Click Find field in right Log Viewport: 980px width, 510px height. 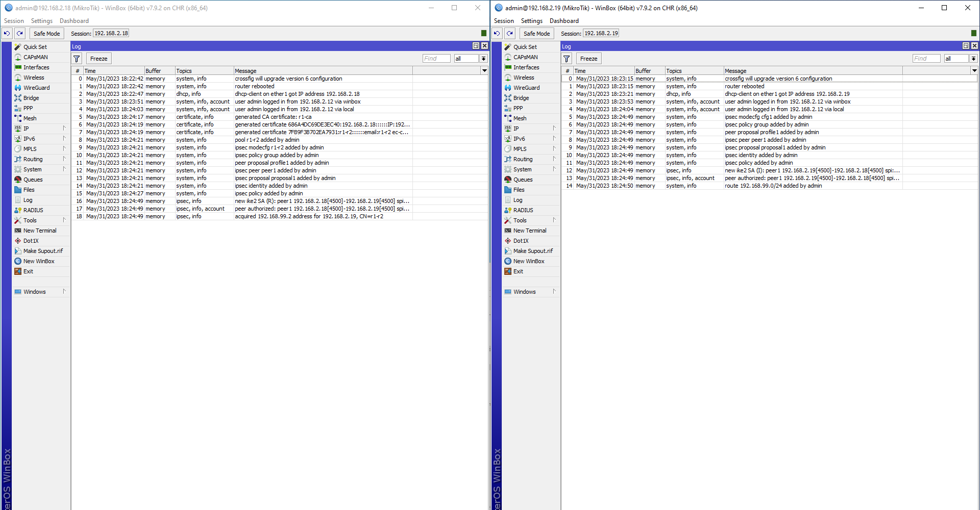click(926, 59)
